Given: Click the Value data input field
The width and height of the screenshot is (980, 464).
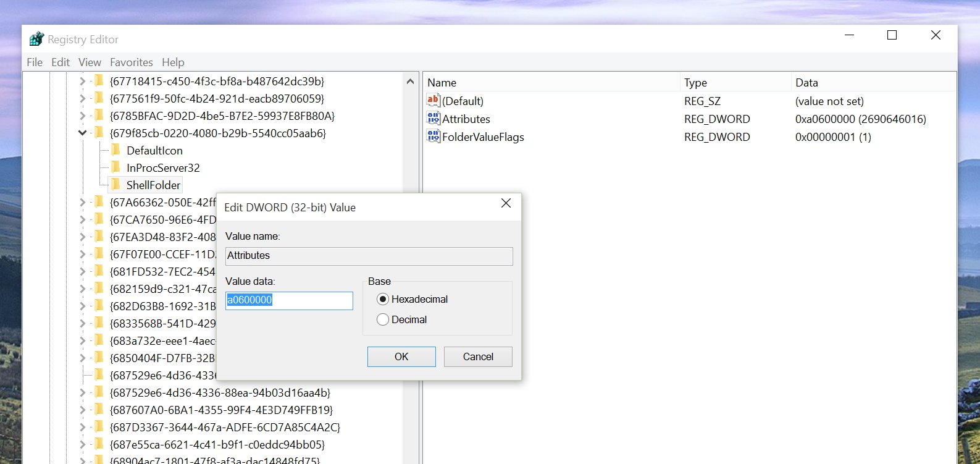Looking at the screenshot, I should 289,300.
